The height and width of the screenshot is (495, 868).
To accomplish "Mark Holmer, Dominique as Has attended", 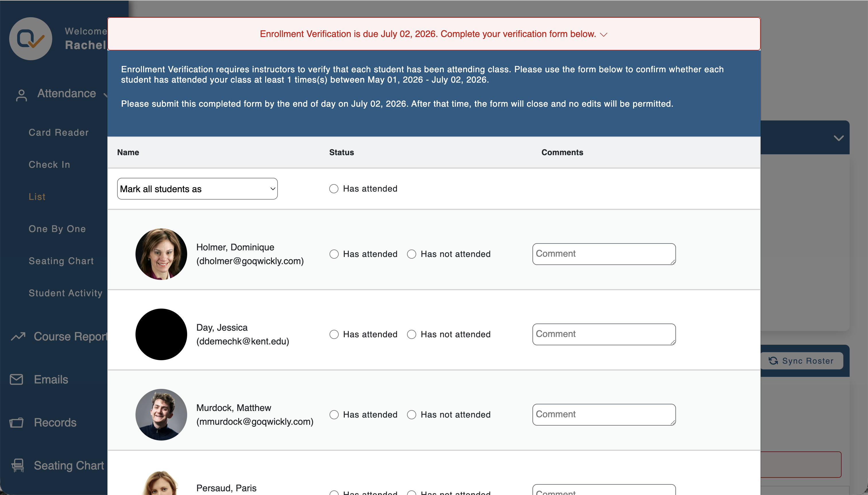I will 334,254.
